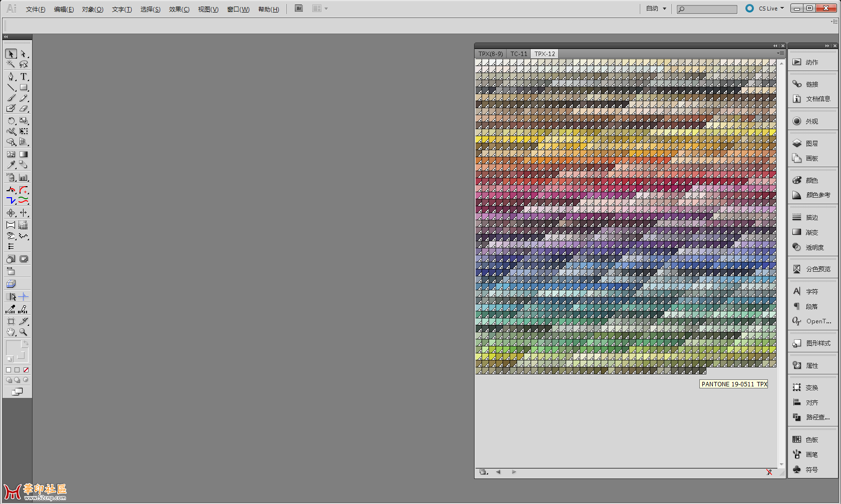Select the Selection (black arrow) tool
Screen dimensions: 841x504
[x=11, y=54]
